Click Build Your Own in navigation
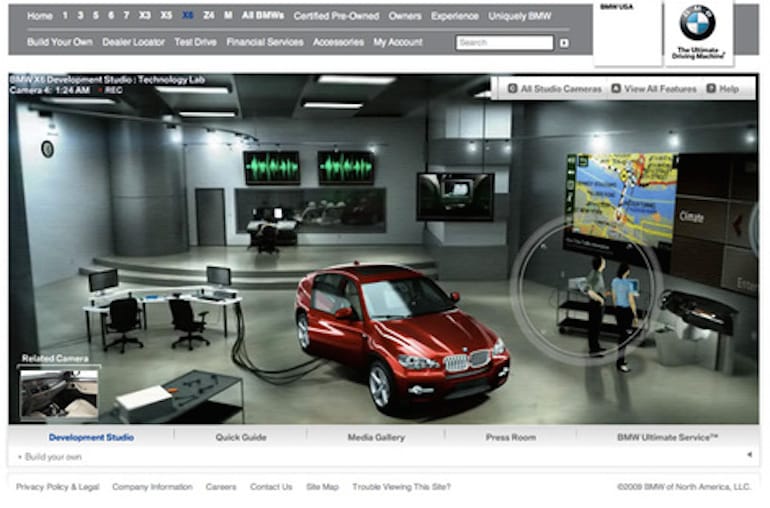Image resolution: width=770 pixels, height=508 pixels. (x=60, y=42)
